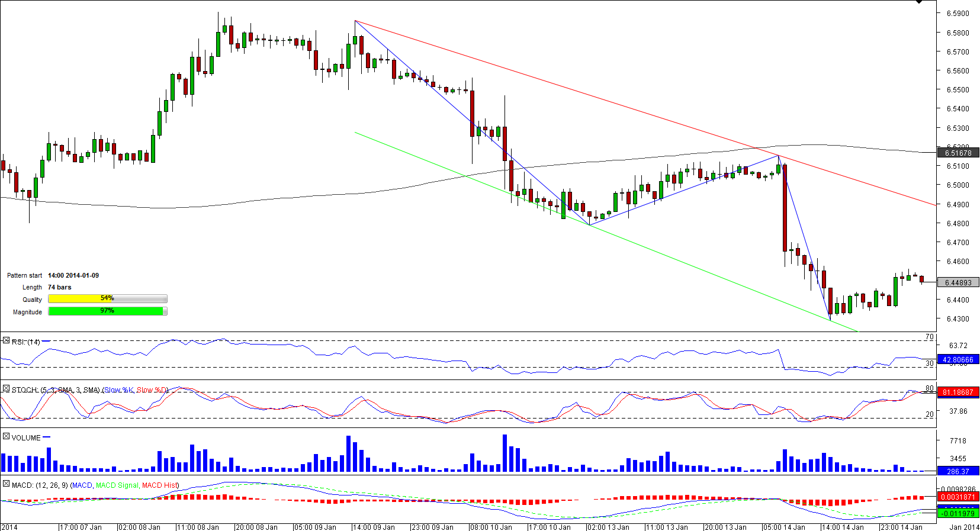The height and width of the screenshot is (531, 980).
Task: Click the black marker above the price axis
Action: coord(919,2)
